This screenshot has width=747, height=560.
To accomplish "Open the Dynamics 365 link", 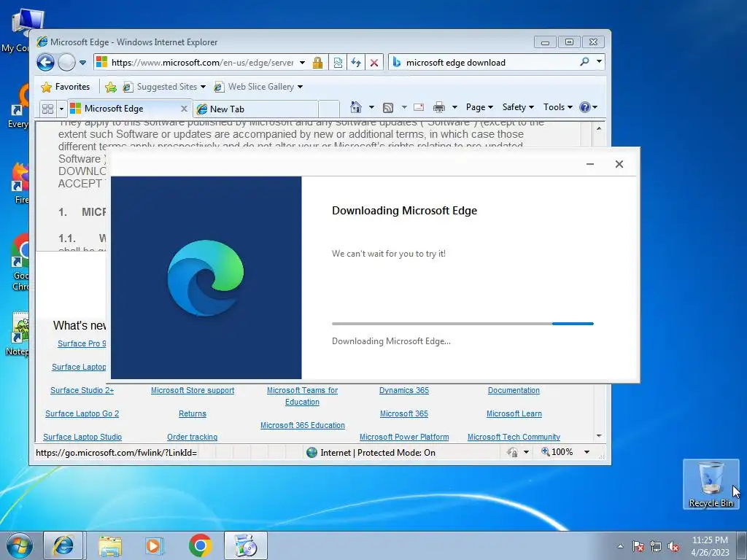I will [x=404, y=391].
